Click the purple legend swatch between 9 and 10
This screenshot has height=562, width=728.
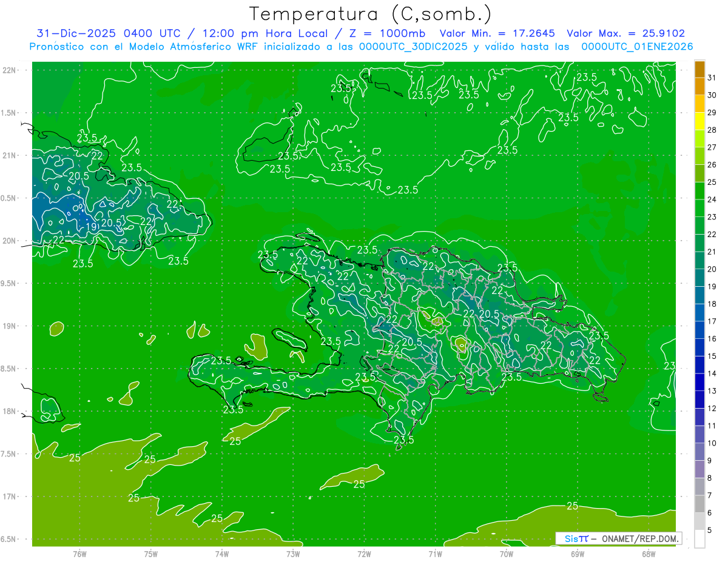click(699, 452)
